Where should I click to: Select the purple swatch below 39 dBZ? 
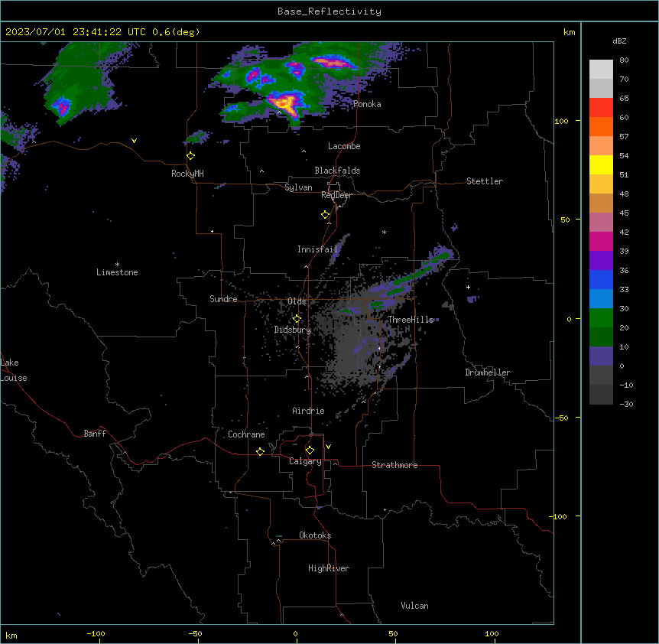click(601, 261)
